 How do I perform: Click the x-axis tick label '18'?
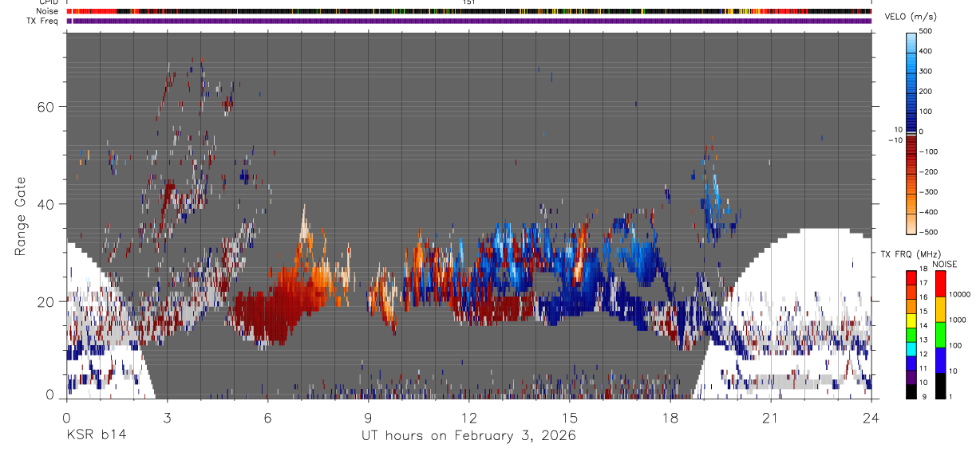[670, 417]
